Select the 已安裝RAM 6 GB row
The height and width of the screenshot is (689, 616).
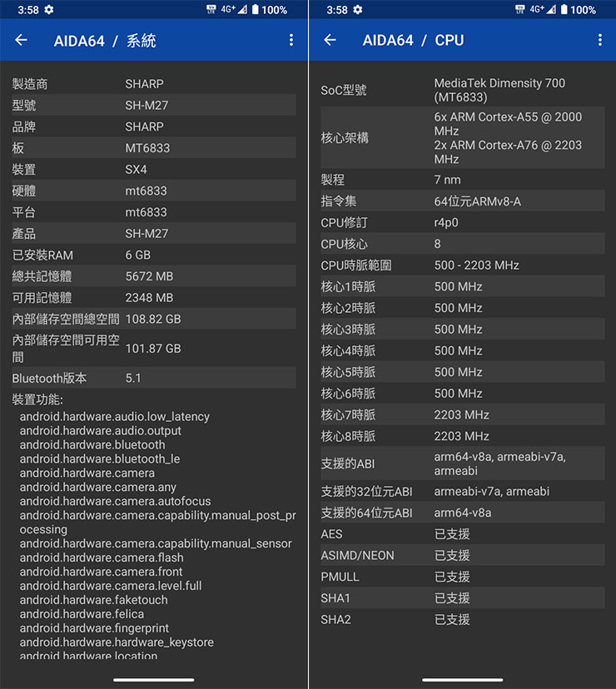coord(153,255)
